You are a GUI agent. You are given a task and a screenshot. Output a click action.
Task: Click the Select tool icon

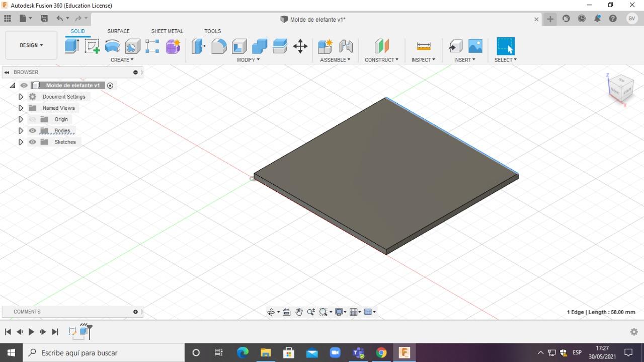pos(506,46)
